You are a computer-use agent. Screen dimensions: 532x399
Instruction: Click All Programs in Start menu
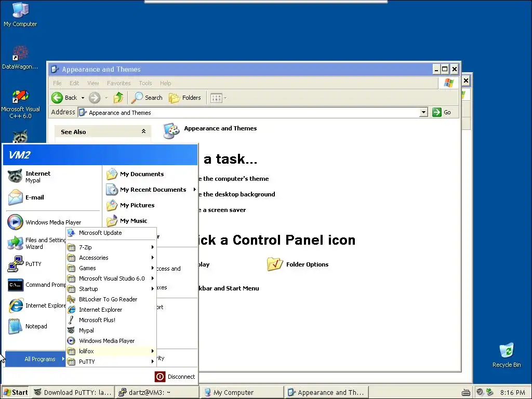tap(36, 358)
